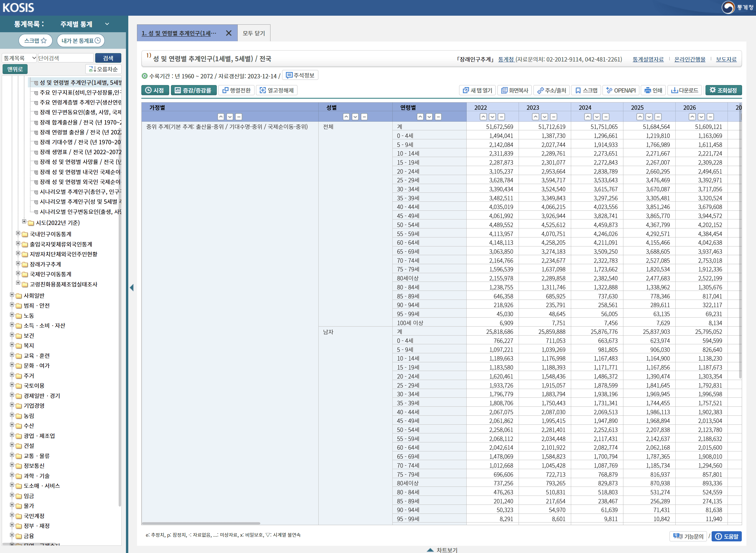Click the 시점 clock toolbar button
This screenshot has height=553, width=756.
[155, 90]
